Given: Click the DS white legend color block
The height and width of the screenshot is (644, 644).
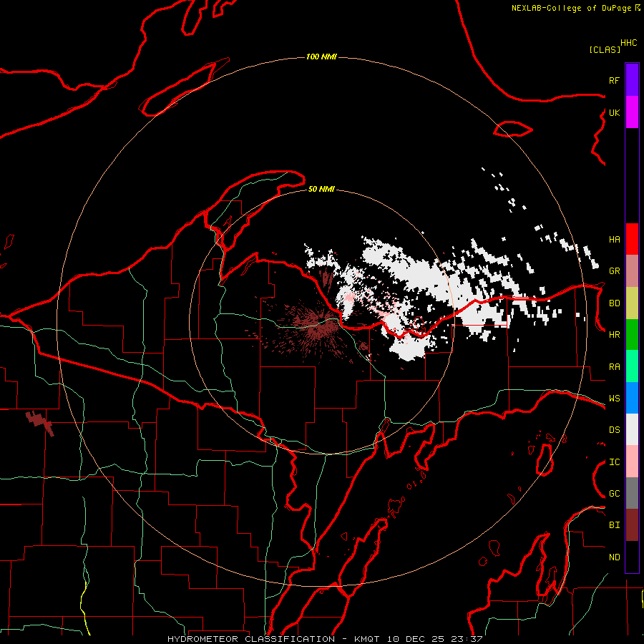Looking at the screenshot, I should coord(632,429).
